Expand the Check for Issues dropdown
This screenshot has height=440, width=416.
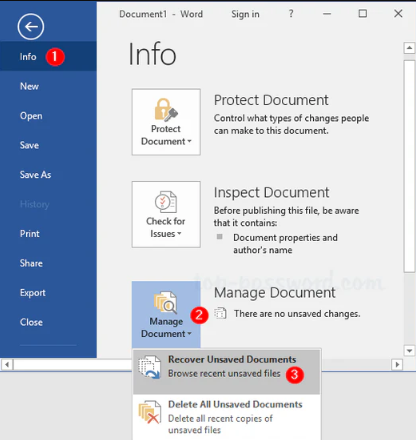tap(166, 214)
